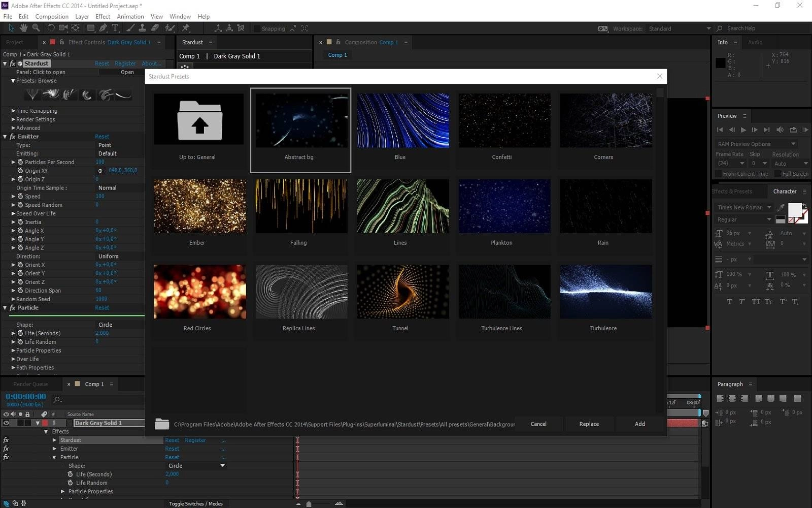Jump to last frame in Preview panel
Screen dimensions: 812x508
pyautogui.click(x=767, y=130)
